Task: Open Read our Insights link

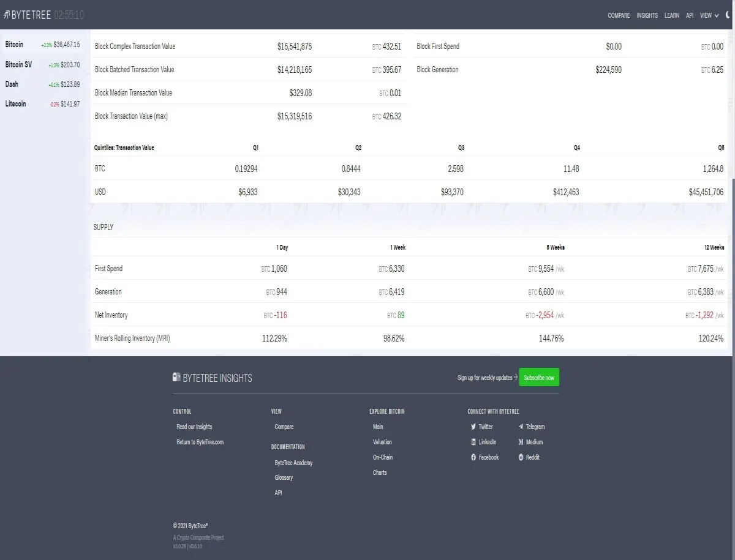Action: [194, 427]
